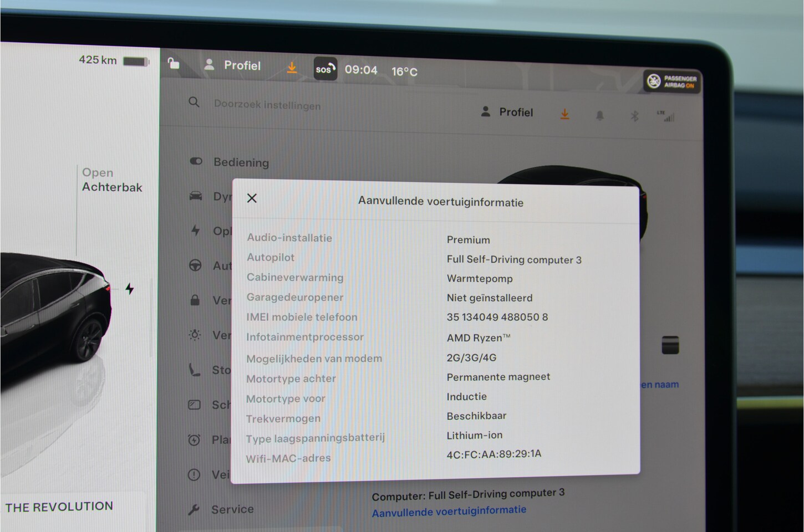
Task: Tap Open Achterbak trunk button
Action: pos(112,180)
